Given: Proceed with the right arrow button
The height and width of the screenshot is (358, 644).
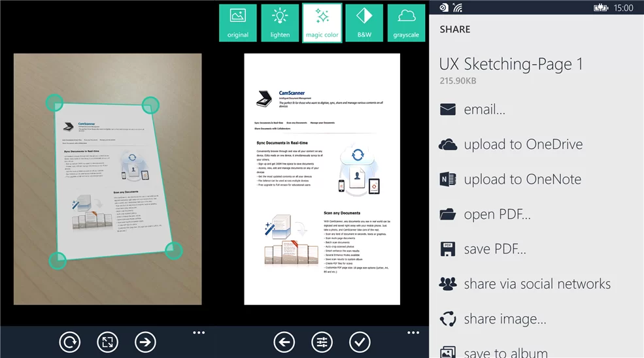Looking at the screenshot, I should click(x=145, y=342).
